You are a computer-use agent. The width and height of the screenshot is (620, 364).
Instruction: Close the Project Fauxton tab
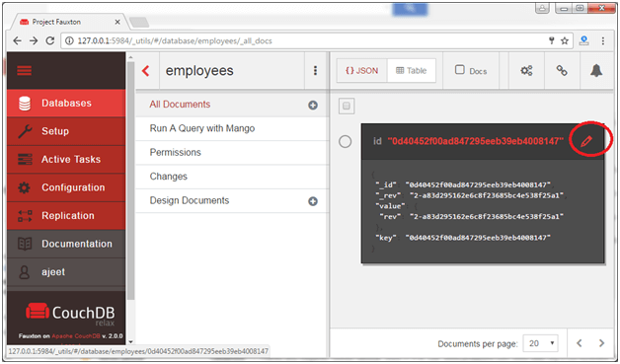click(117, 22)
